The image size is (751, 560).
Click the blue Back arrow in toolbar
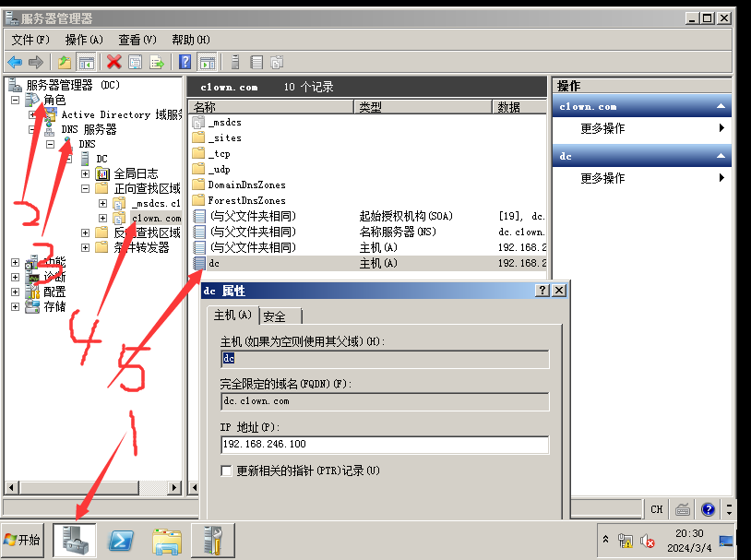click(15, 62)
